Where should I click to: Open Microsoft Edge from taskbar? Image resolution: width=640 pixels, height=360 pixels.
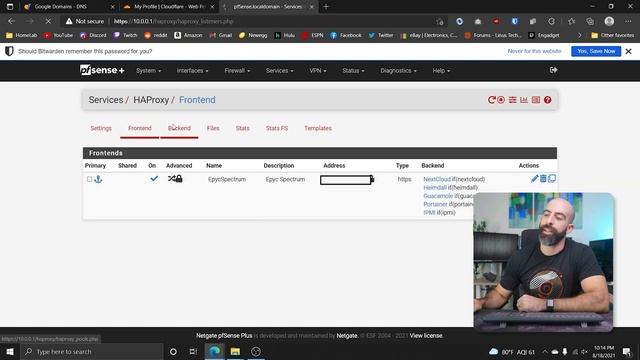214,351
